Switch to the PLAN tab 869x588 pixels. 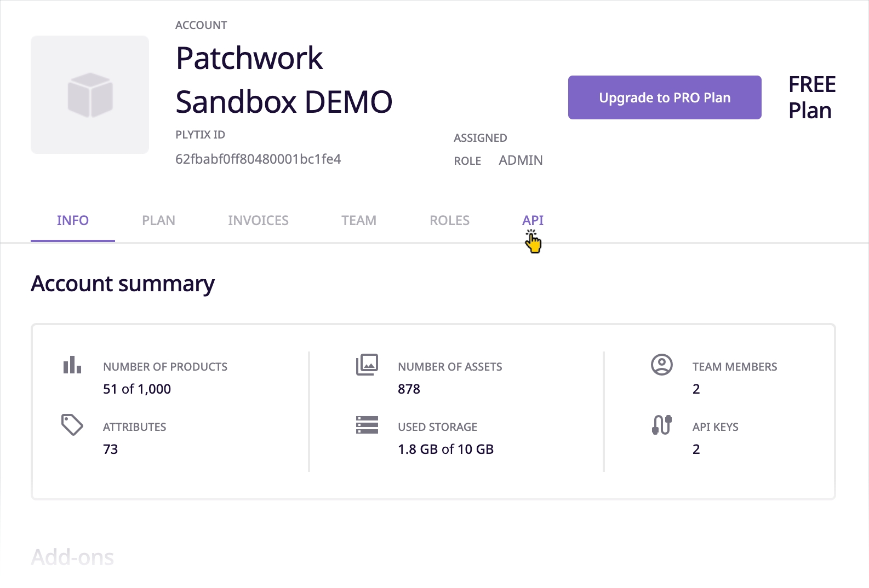[x=158, y=220]
